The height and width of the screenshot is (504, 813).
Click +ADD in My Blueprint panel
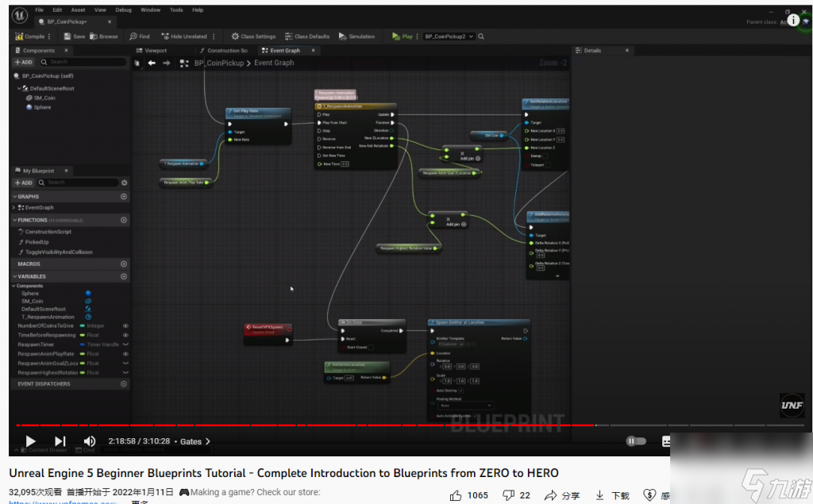[23, 183]
